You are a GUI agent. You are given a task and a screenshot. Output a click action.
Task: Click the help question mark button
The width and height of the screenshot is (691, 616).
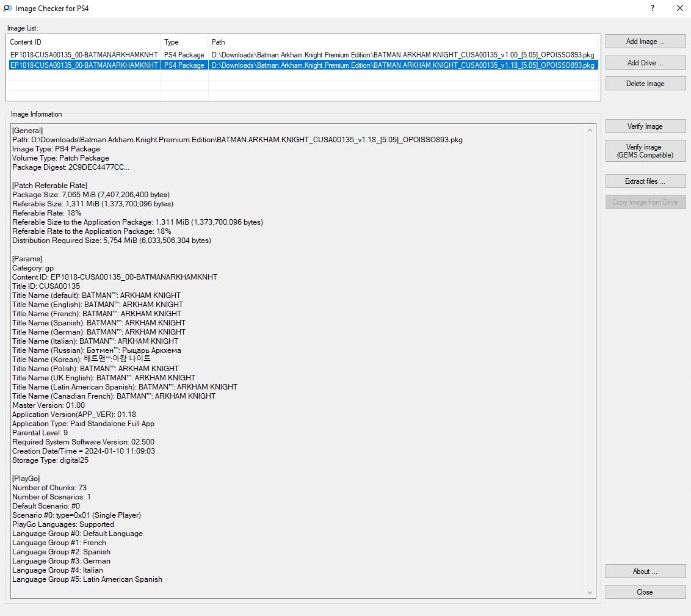[652, 9]
